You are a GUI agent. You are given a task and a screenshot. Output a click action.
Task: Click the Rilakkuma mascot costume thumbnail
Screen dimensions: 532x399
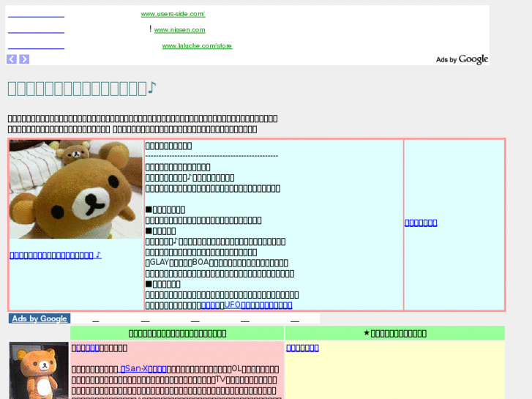[39, 370]
